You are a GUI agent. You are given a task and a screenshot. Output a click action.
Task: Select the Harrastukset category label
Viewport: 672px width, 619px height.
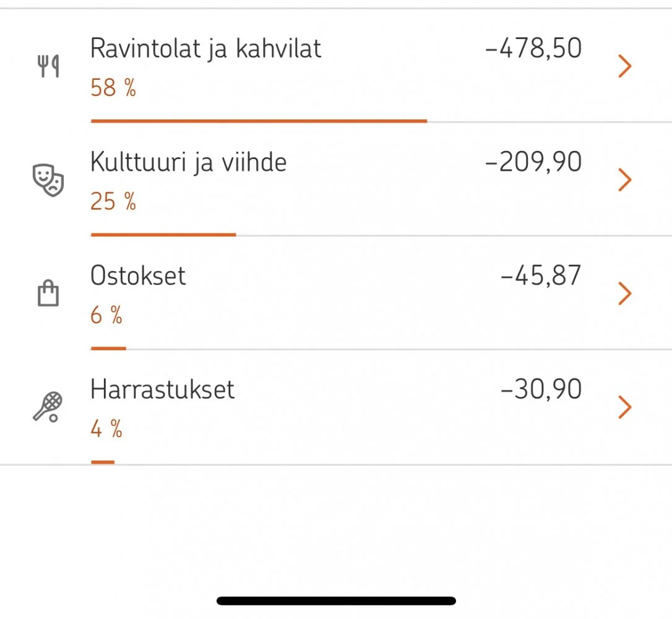click(x=162, y=390)
